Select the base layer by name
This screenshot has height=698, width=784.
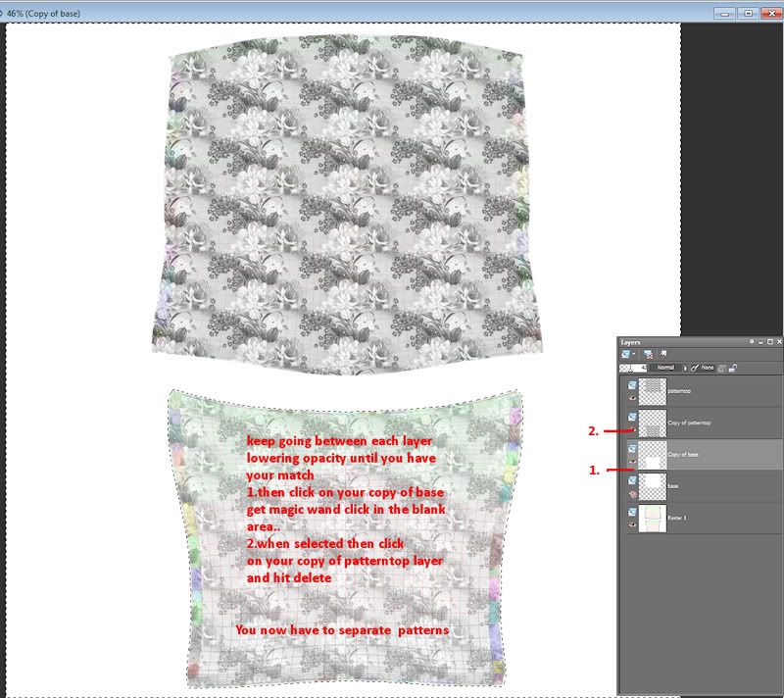673,485
